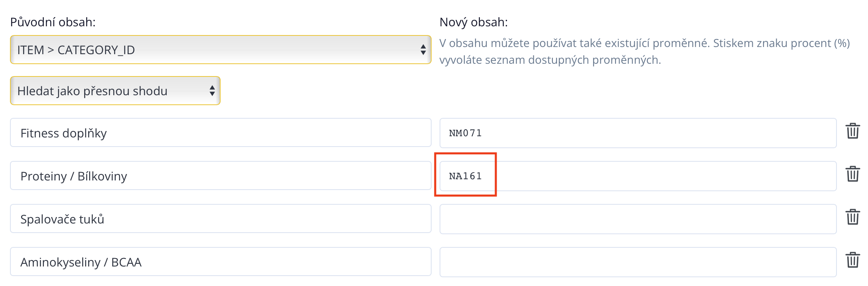The width and height of the screenshot is (868, 286).
Task: Select the Aminokyseliny / BCAA text field
Action: click(220, 262)
